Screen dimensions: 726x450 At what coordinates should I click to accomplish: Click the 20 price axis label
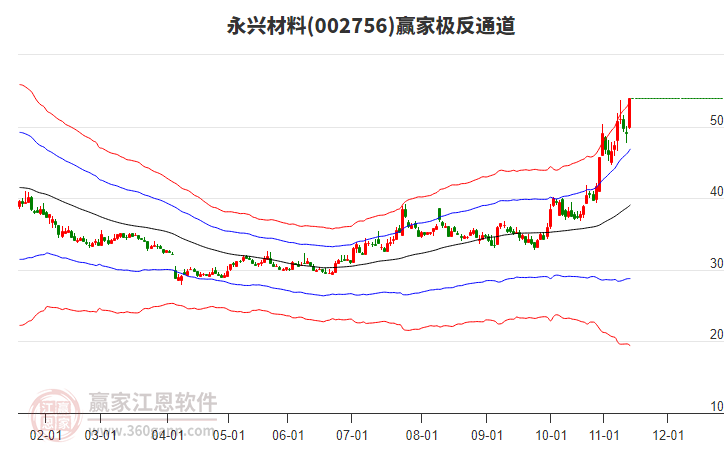(716, 334)
